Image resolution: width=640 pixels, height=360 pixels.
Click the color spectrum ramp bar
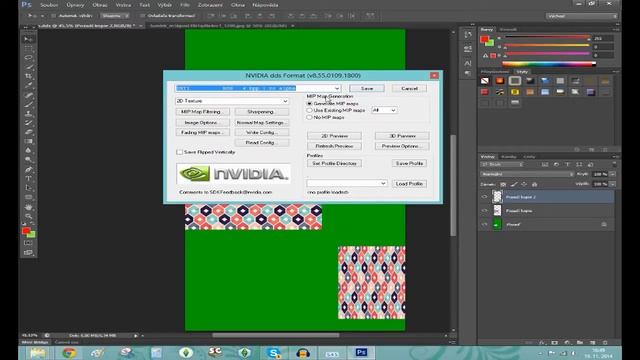pyautogui.click(x=549, y=64)
